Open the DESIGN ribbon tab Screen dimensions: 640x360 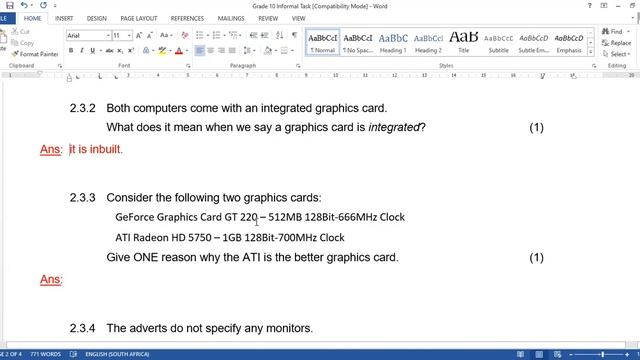[x=97, y=18]
